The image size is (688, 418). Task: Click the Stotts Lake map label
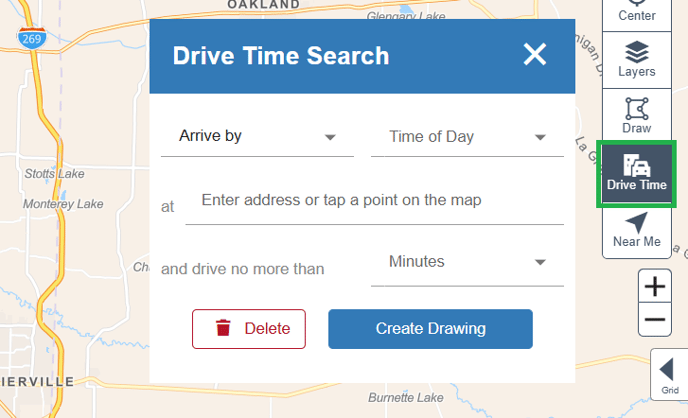tap(55, 174)
